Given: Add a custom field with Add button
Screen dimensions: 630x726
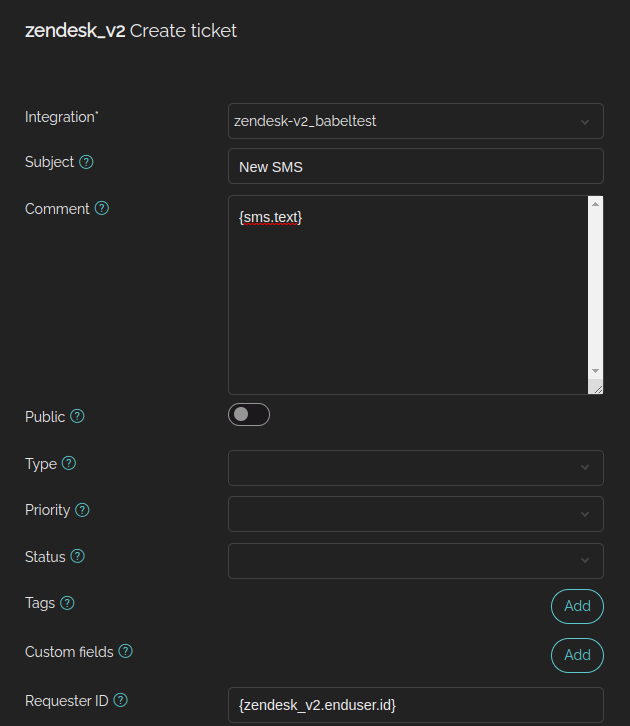Looking at the screenshot, I should coord(577,655).
